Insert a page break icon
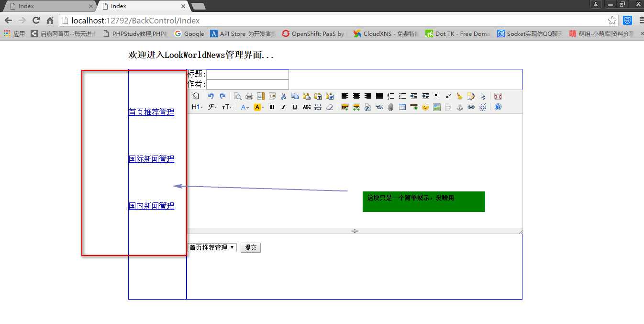Screen dimensions: 644x324 point(448,107)
